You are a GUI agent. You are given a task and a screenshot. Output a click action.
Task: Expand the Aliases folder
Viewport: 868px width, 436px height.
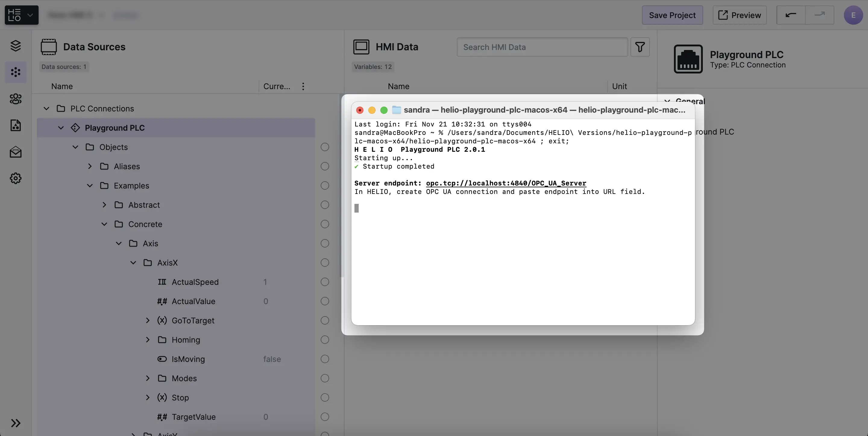pos(90,166)
